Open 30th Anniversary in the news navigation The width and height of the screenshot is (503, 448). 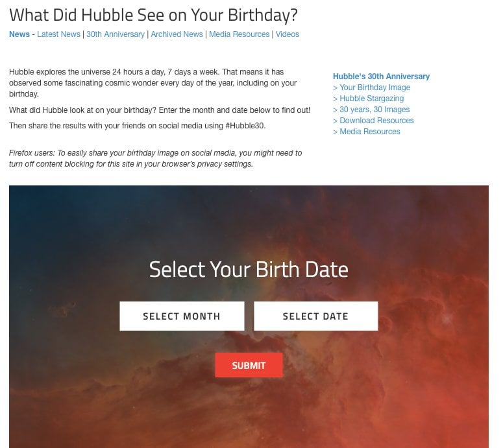(116, 34)
